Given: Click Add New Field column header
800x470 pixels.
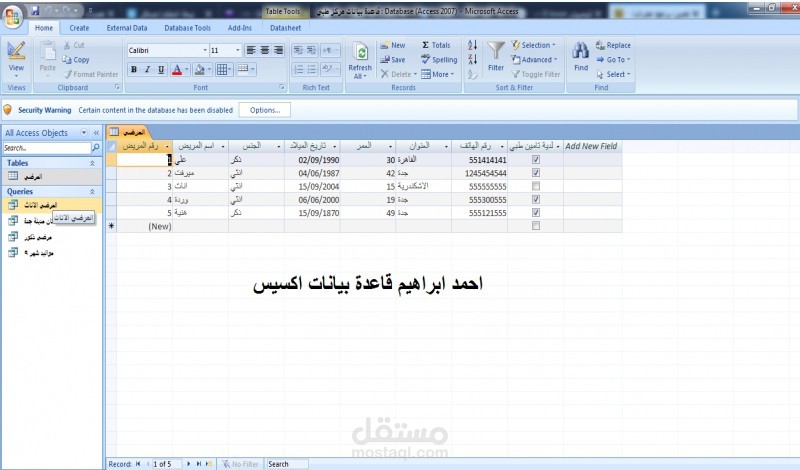Looking at the screenshot, I should point(591,146).
